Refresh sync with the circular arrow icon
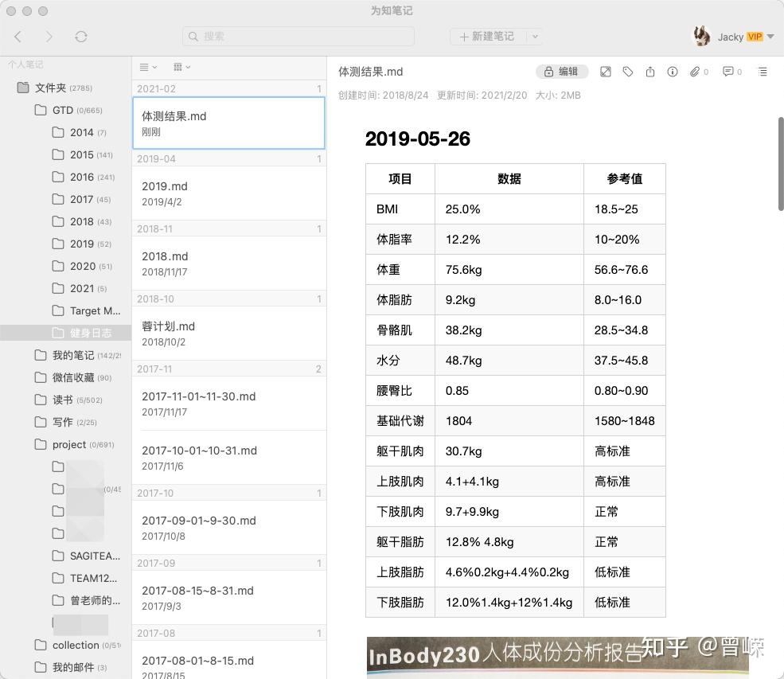The height and width of the screenshot is (679, 784). point(80,36)
